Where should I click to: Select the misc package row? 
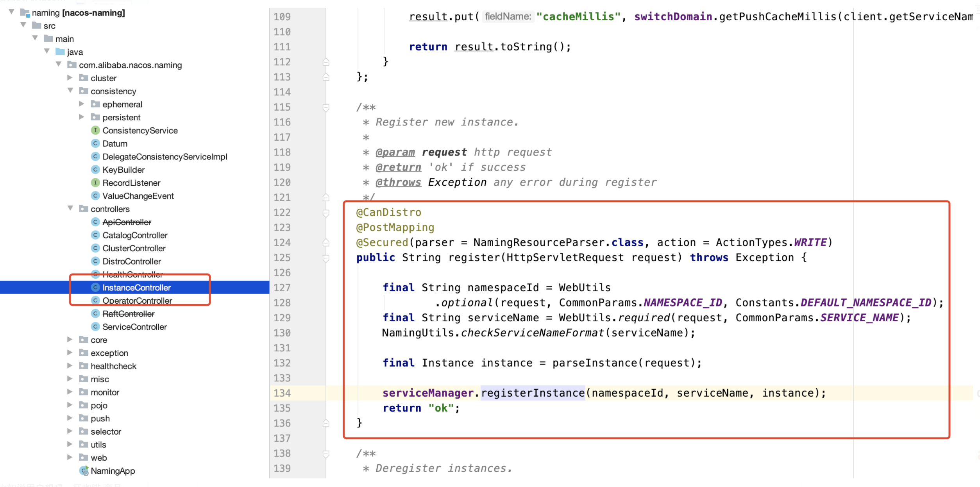[100, 379]
